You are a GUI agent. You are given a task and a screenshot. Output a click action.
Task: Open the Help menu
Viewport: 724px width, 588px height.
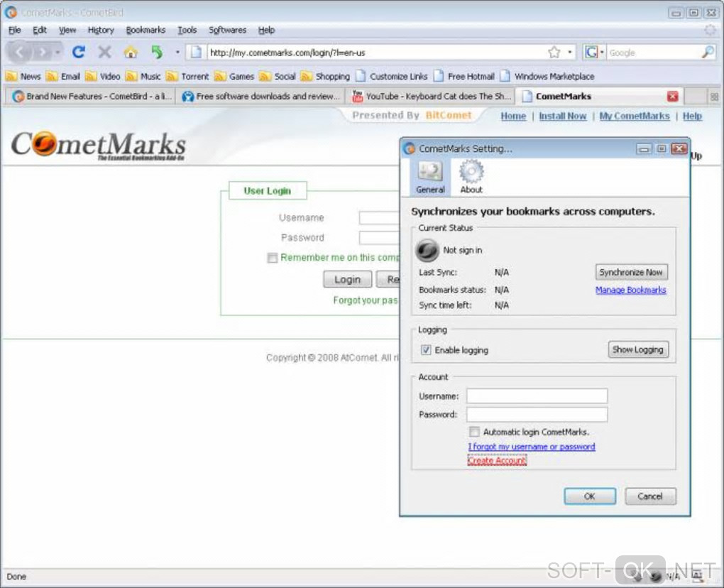(266, 30)
